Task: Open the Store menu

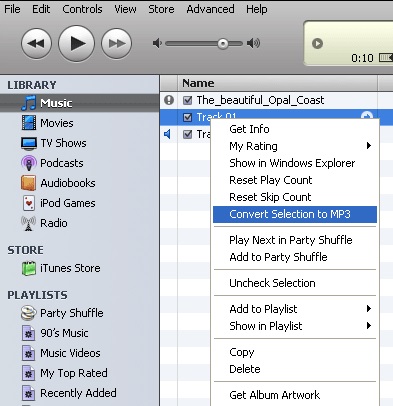Action: pos(161,9)
